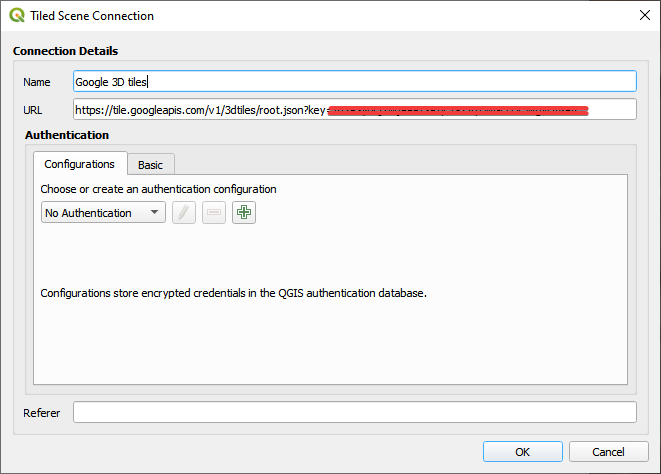The image size is (661, 474).
Task: Focus the Referer input field
Action: point(354,412)
